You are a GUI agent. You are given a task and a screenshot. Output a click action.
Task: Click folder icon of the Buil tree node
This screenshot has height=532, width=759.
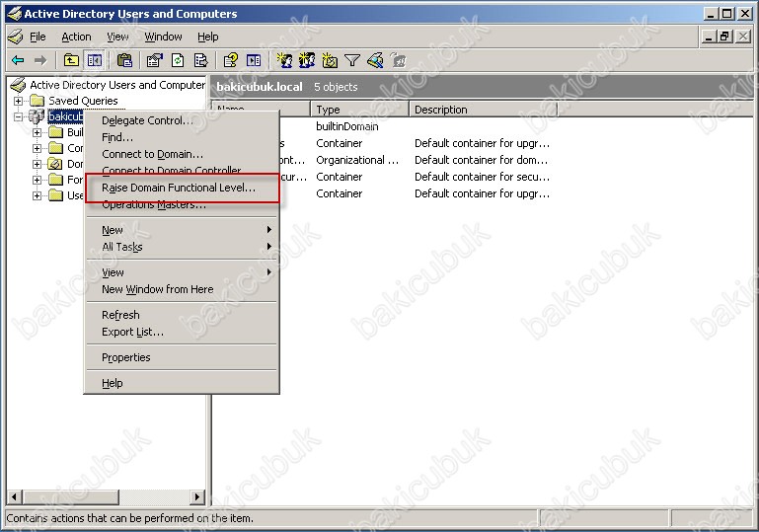click(x=56, y=132)
